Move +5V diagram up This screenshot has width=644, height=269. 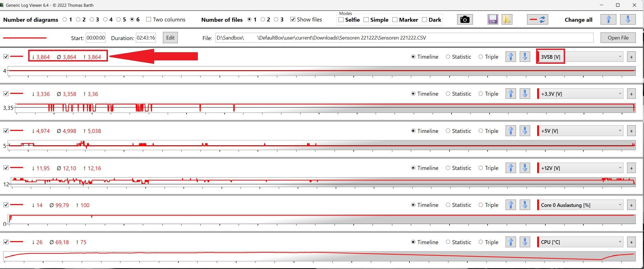tap(511, 131)
